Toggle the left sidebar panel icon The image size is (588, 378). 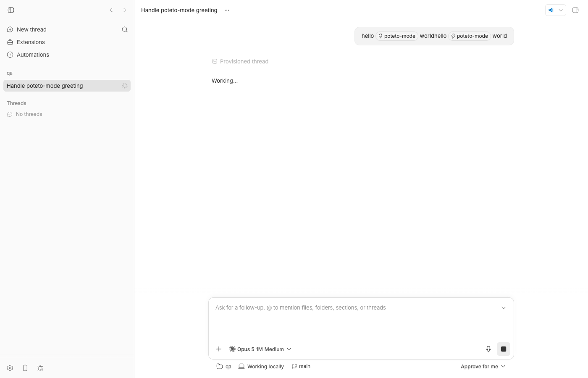[x=11, y=10]
